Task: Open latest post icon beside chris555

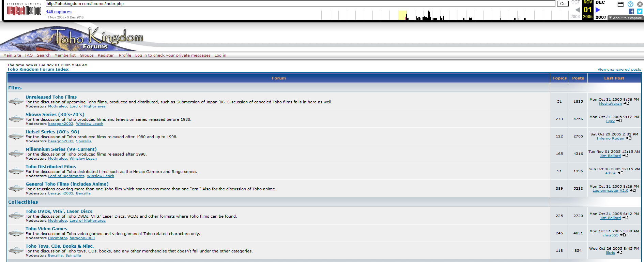Action: [x=623, y=235]
